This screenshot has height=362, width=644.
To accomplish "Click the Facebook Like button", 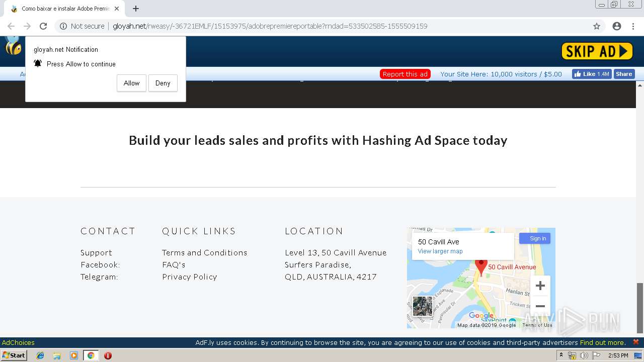I will (592, 74).
